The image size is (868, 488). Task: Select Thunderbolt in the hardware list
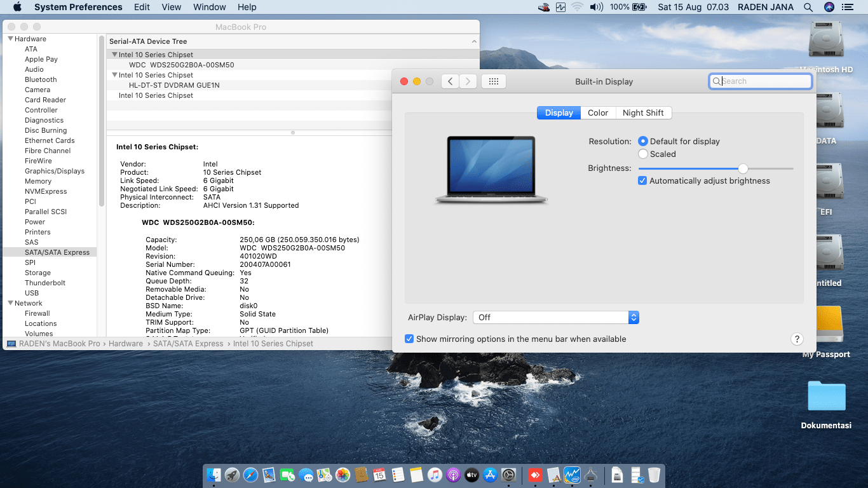pyautogui.click(x=45, y=283)
